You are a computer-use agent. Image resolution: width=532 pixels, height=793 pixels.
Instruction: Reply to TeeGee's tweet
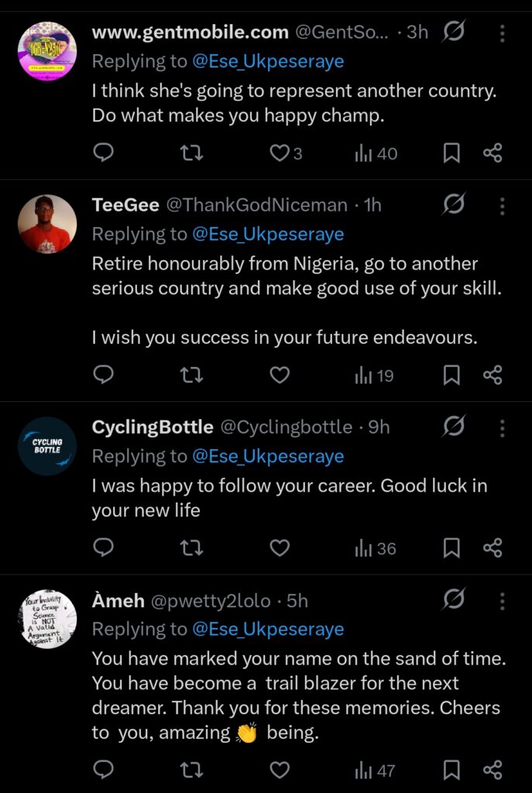click(104, 376)
